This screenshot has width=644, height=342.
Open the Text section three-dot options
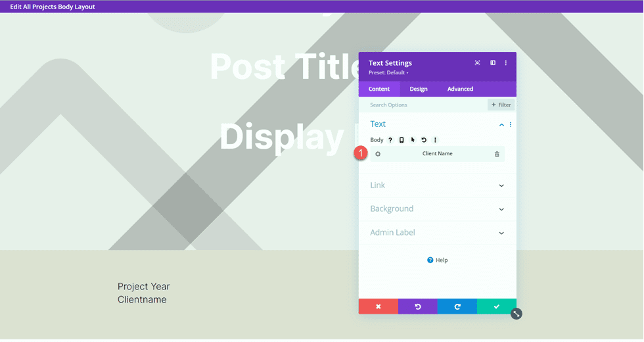pyautogui.click(x=511, y=124)
